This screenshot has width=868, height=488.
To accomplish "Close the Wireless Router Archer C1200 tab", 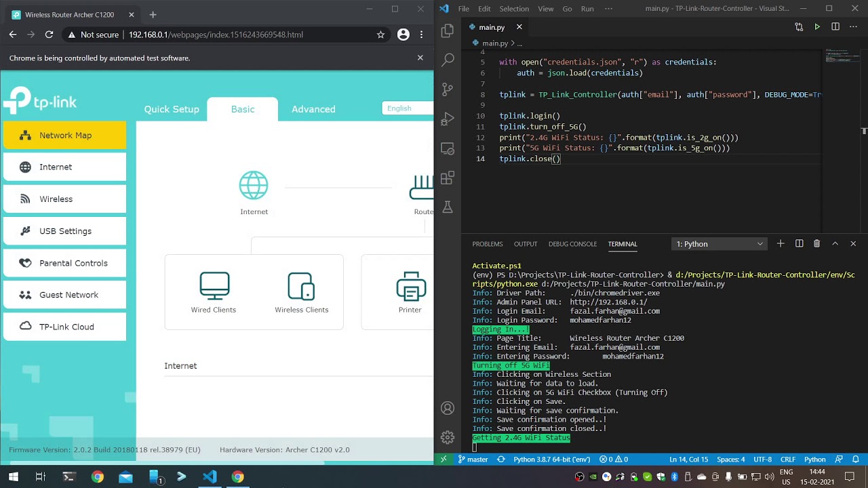I will coord(132,14).
